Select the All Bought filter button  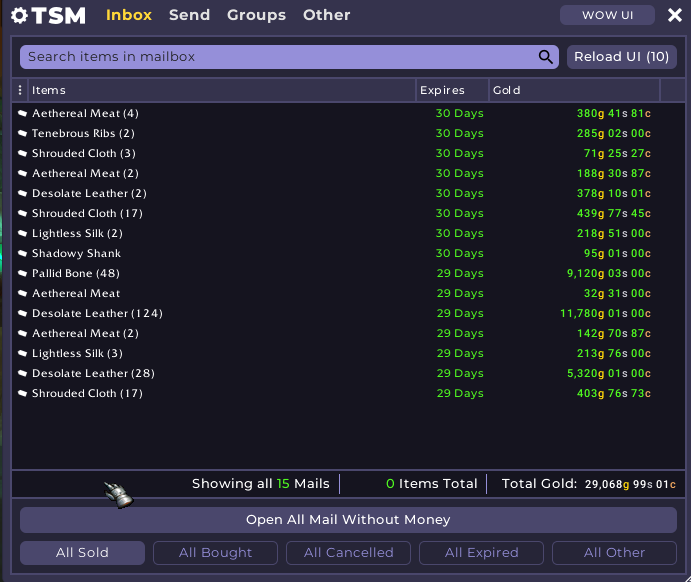coord(215,553)
